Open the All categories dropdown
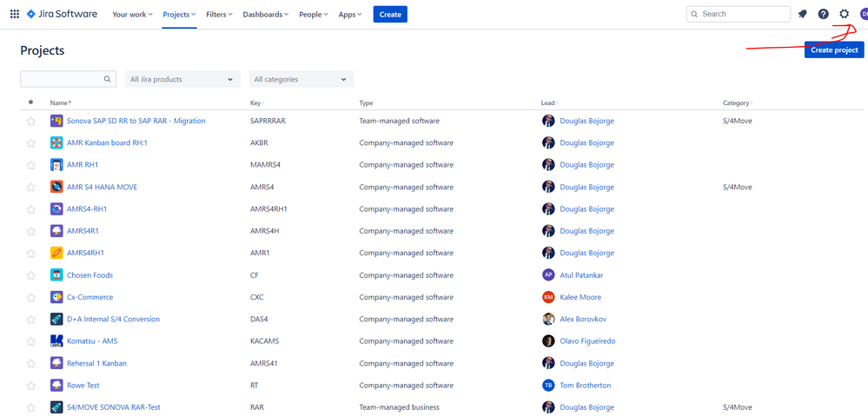Screen dimensions: 868x416 pos(301,79)
